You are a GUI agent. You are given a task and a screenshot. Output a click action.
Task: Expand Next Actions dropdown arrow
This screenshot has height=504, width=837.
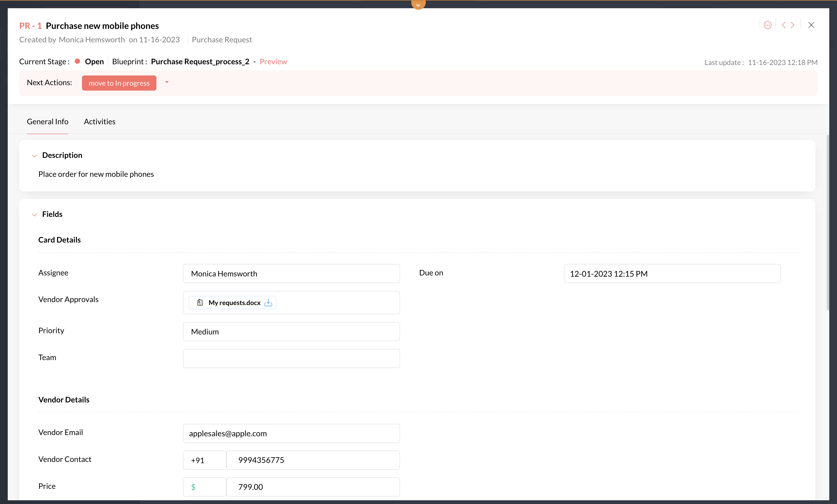(167, 82)
